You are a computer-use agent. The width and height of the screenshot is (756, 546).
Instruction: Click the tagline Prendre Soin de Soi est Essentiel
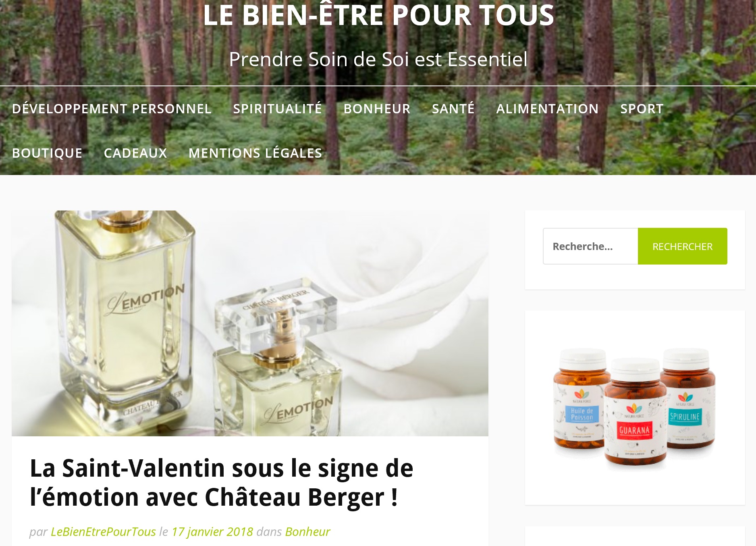click(x=378, y=59)
